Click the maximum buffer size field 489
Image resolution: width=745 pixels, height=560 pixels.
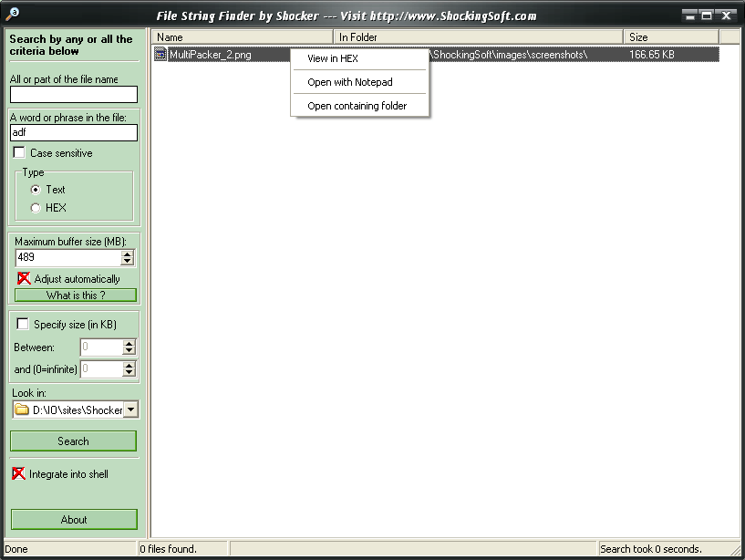pos(68,258)
